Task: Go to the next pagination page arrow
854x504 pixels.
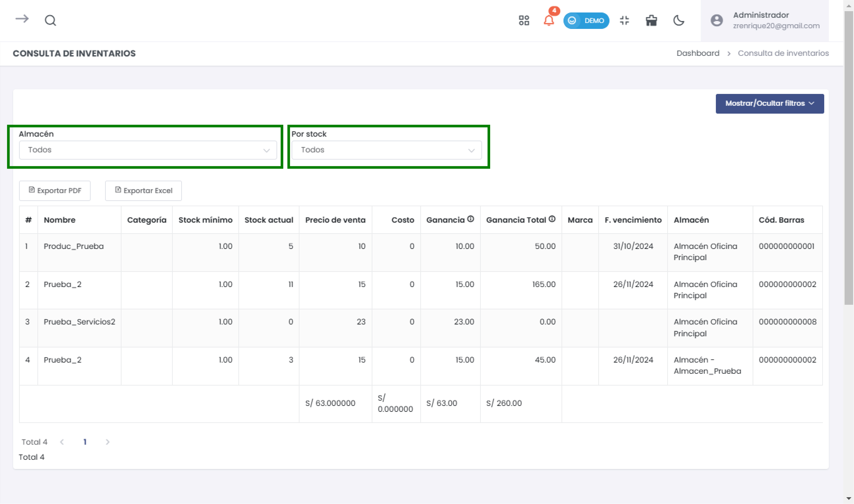Action: tap(108, 442)
